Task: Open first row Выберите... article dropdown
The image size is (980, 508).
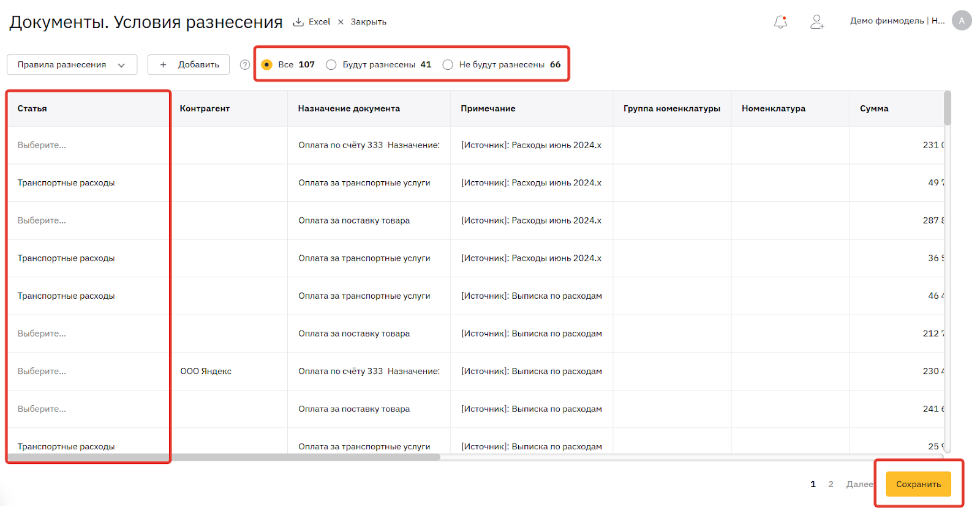Action: (42, 145)
